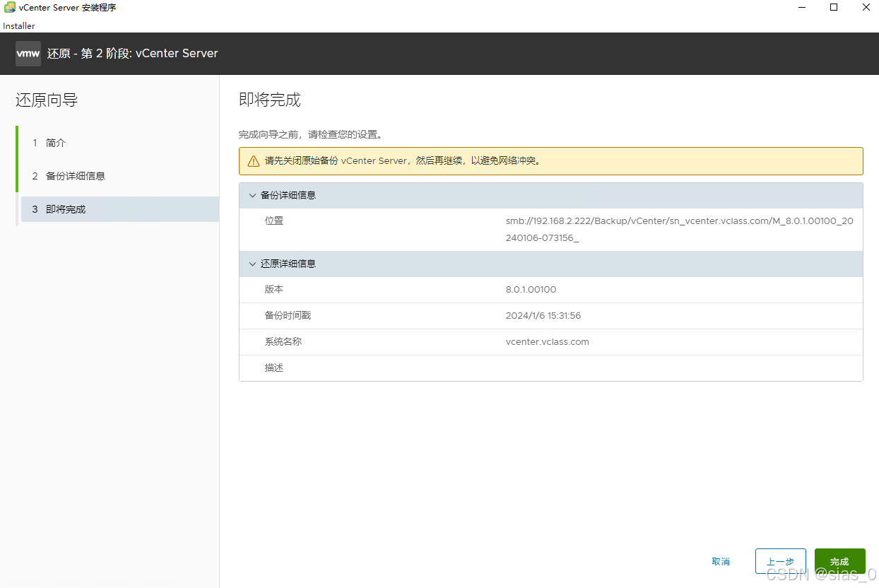This screenshot has height=588, width=879.
Task: Click version value 8.0.1.00100
Action: (x=531, y=290)
